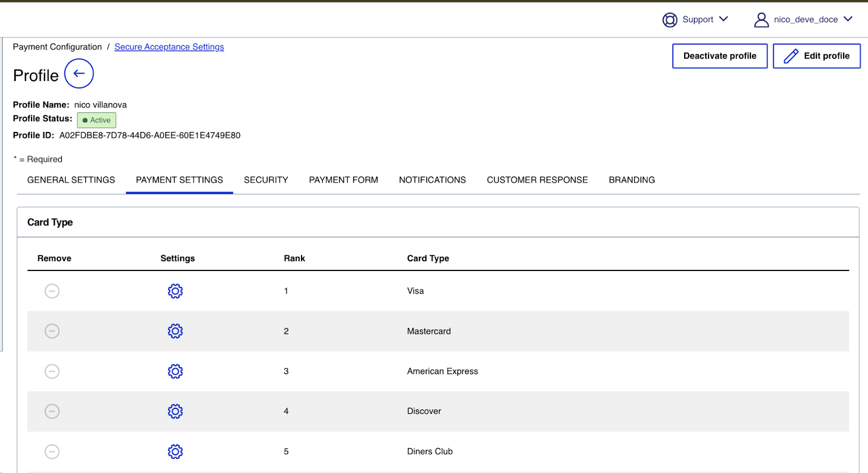
Task: Click the Edit profile button
Action: [x=816, y=56]
